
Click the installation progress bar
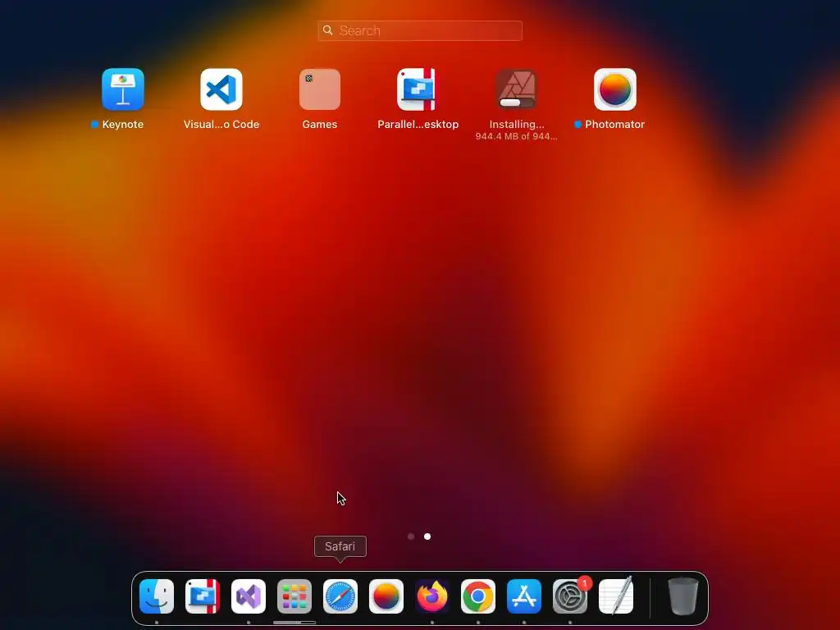[517, 103]
